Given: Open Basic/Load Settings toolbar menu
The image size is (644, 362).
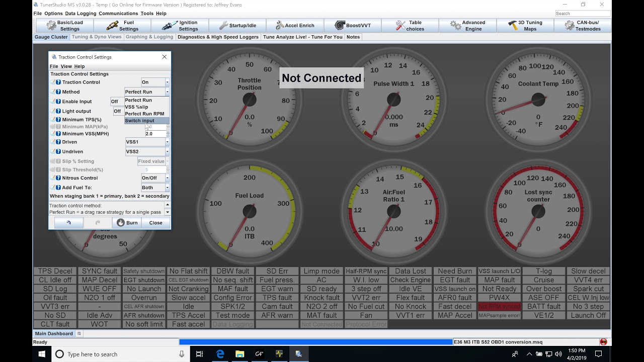Looking at the screenshot, I should (x=64, y=26).
